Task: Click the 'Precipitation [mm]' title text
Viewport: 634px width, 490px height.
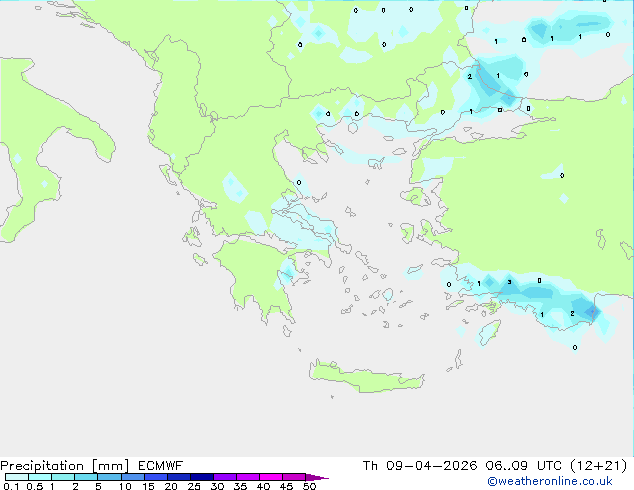Action: point(64,466)
